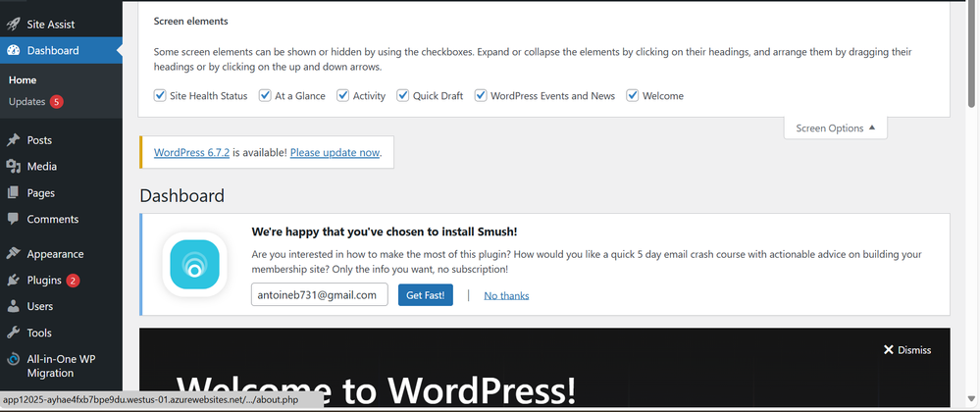This screenshot has width=980, height=412.
Task: Open the Site Assist menu item
Action: pyautogui.click(x=61, y=25)
